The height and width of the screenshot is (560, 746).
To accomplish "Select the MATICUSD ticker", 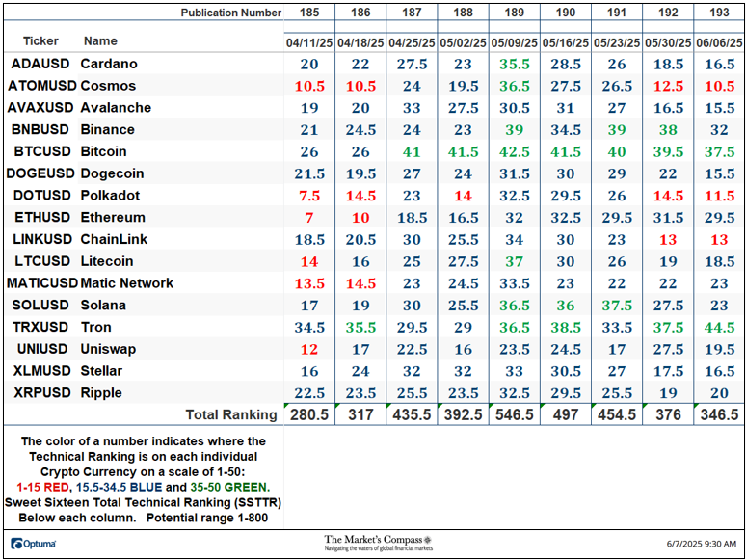I will pos(41,283).
